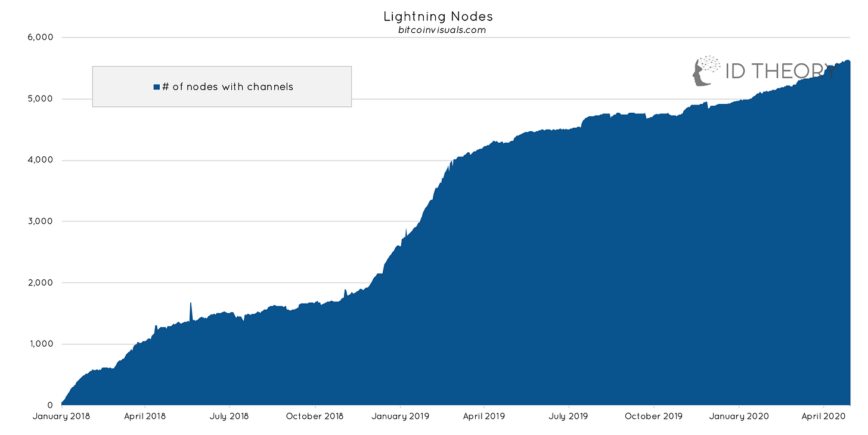
Task: Click the 6,000 y-axis value label
Action: pyautogui.click(x=41, y=37)
